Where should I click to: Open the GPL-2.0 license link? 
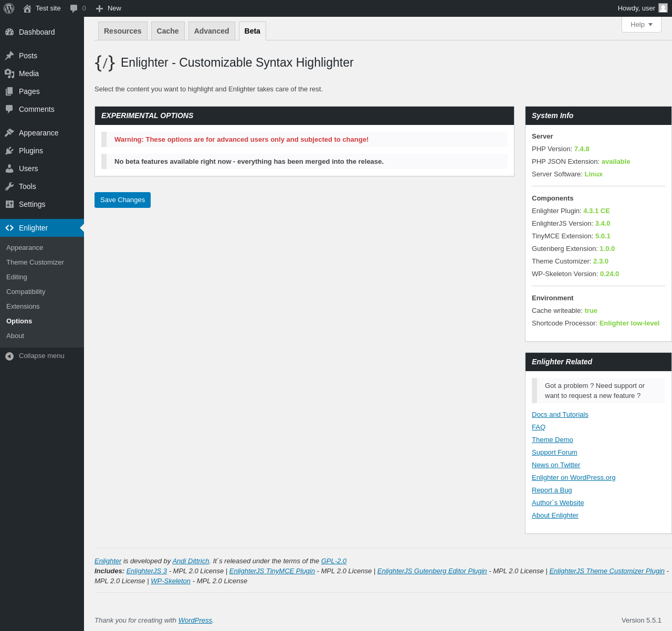[x=334, y=561]
